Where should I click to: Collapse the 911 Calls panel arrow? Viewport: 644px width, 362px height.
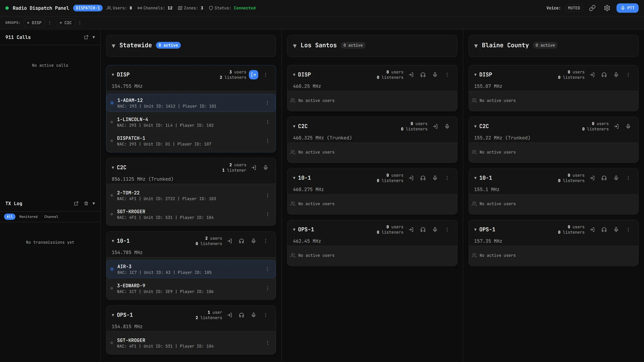(94, 37)
